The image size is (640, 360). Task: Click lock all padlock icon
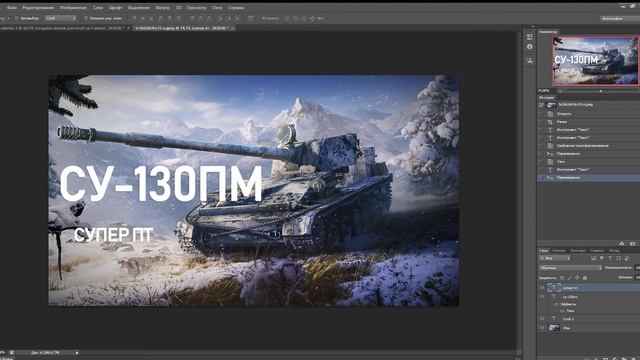tap(585, 278)
